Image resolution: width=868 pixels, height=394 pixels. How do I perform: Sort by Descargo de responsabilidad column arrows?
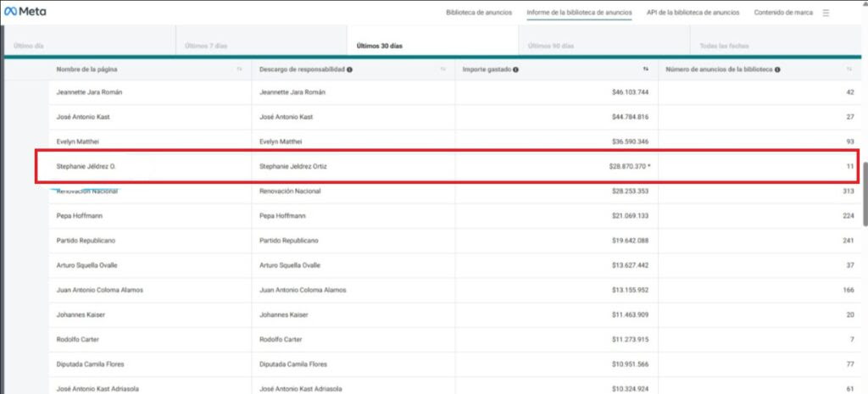pyautogui.click(x=443, y=69)
